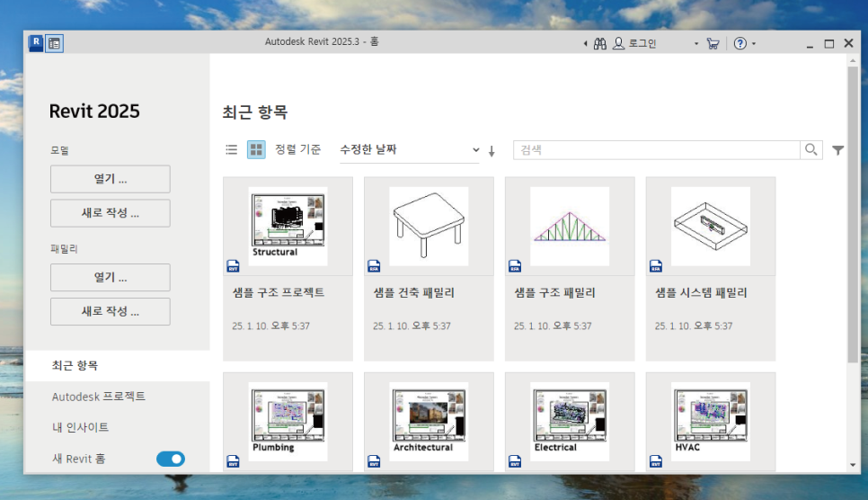Click 모델 열기 button
Viewport: 868px width, 500px height.
click(x=111, y=179)
